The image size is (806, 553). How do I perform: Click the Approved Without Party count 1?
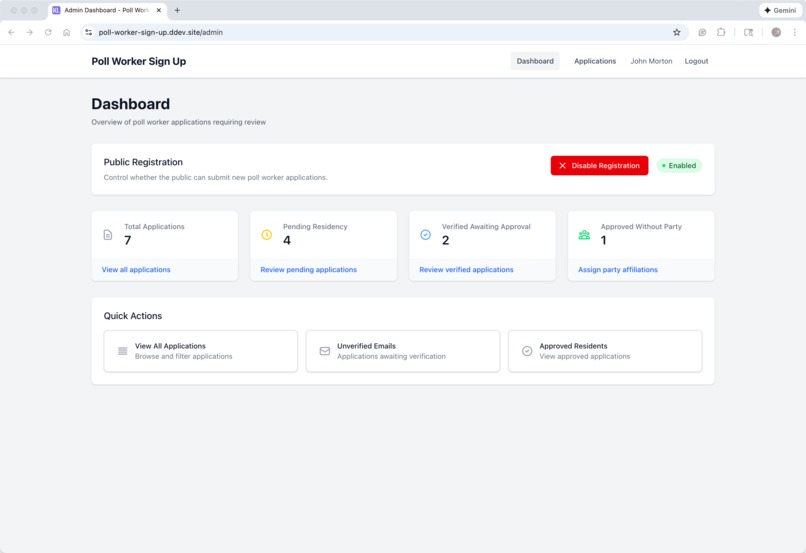coord(603,240)
